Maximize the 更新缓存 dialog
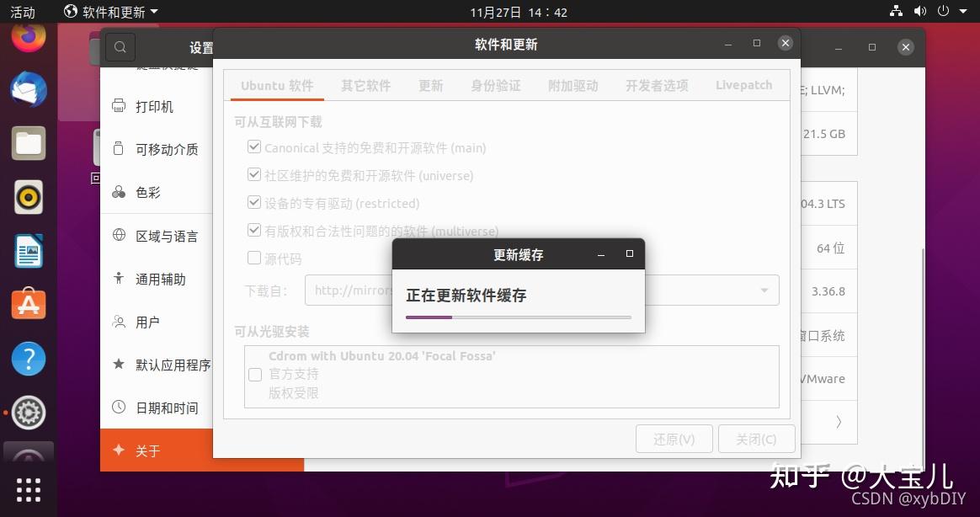 pos(630,253)
